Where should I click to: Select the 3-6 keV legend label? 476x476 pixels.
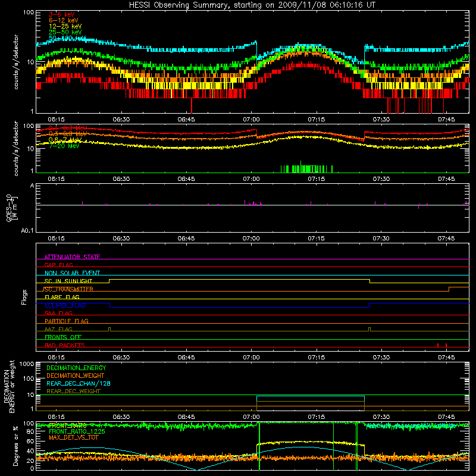61,14
